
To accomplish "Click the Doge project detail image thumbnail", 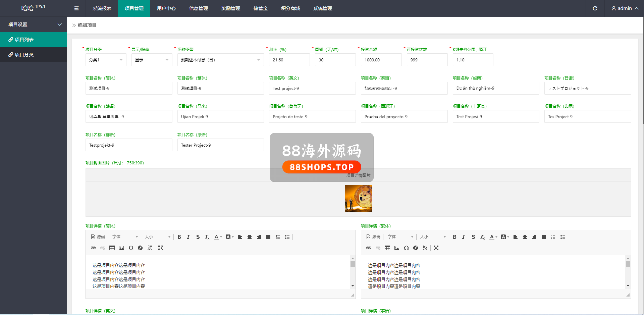I will click(x=358, y=198).
